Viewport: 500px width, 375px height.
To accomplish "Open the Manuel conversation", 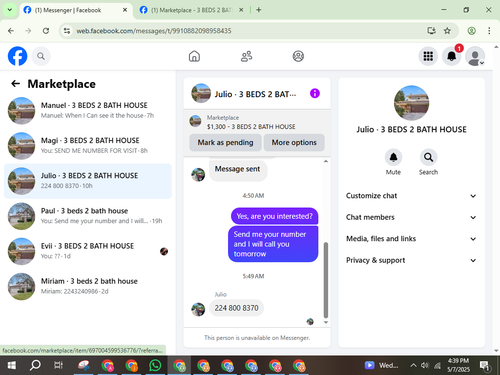I will (88, 111).
